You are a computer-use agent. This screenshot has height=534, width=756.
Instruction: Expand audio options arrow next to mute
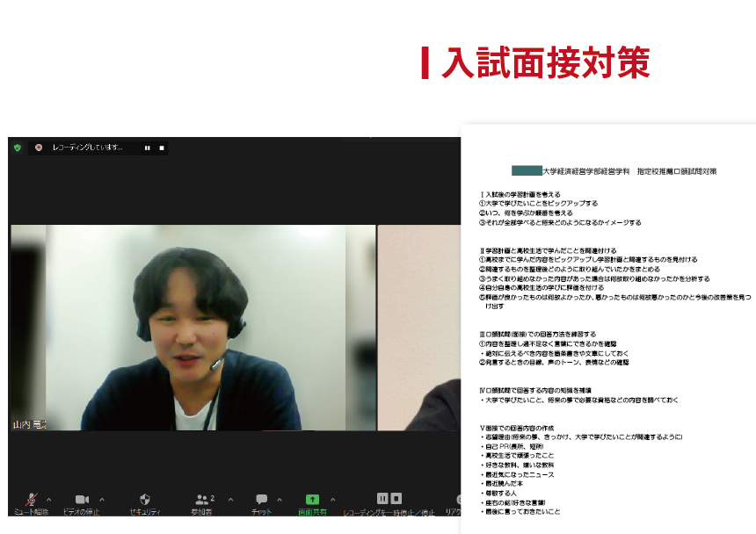[48, 499]
